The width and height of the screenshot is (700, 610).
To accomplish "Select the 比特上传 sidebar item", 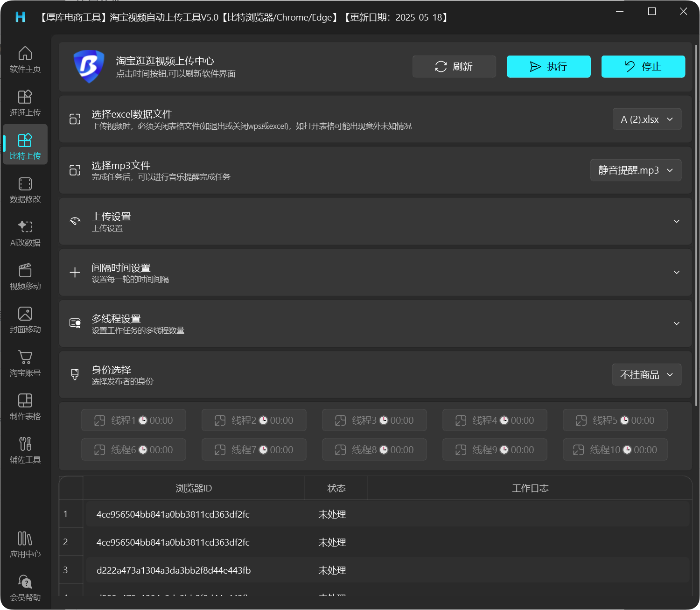I will [25, 144].
